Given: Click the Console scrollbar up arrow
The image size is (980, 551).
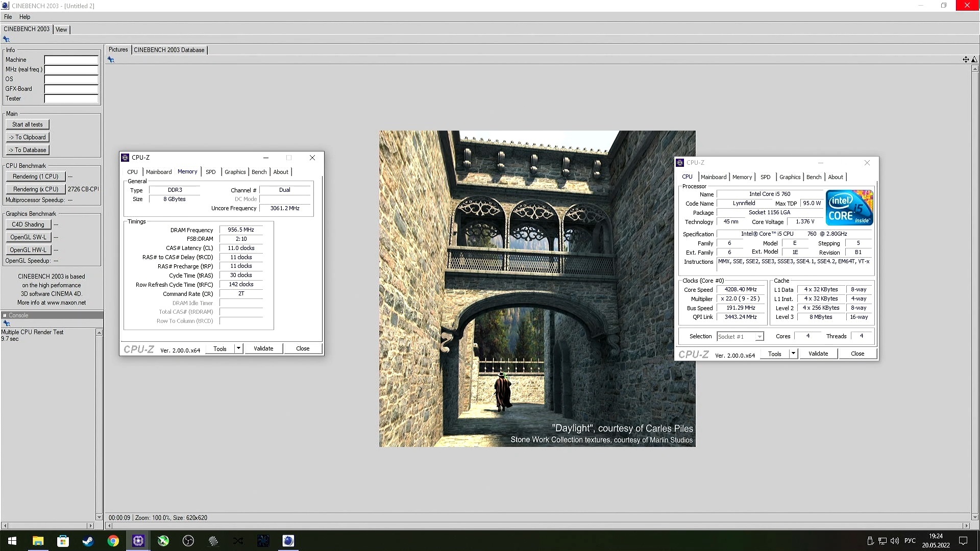Looking at the screenshot, I should point(99,333).
